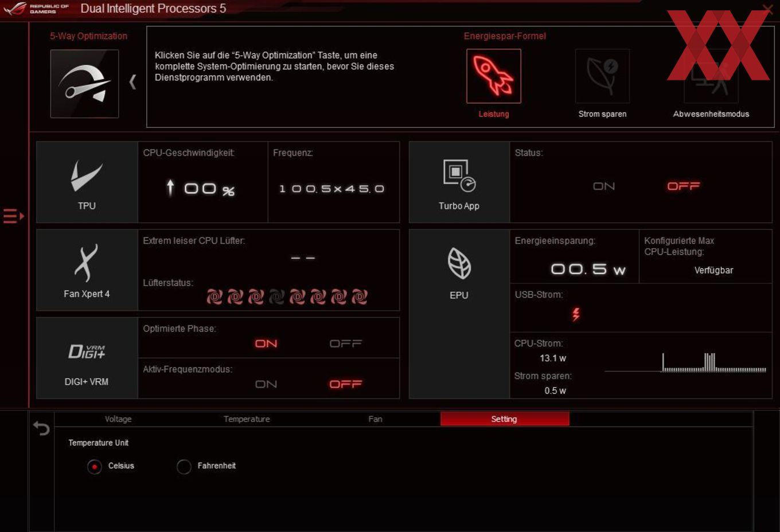
Task: Click the 5-Way Optimization label
Action: 88,36
